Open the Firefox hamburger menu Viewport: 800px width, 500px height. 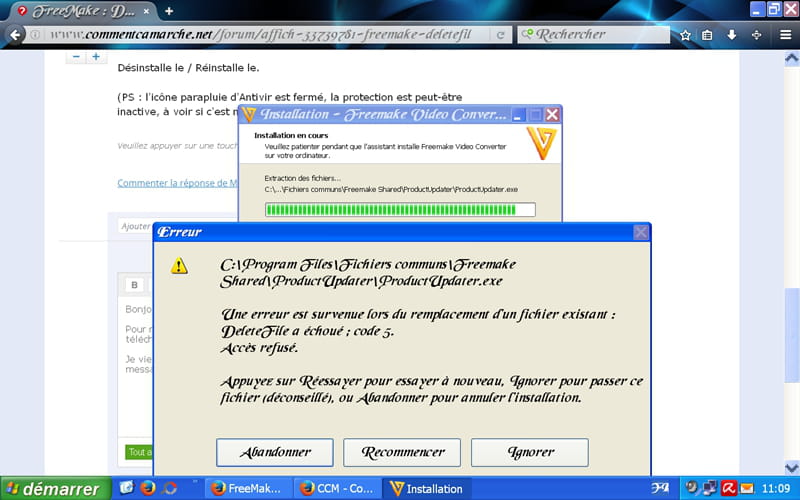coord(786,35)
